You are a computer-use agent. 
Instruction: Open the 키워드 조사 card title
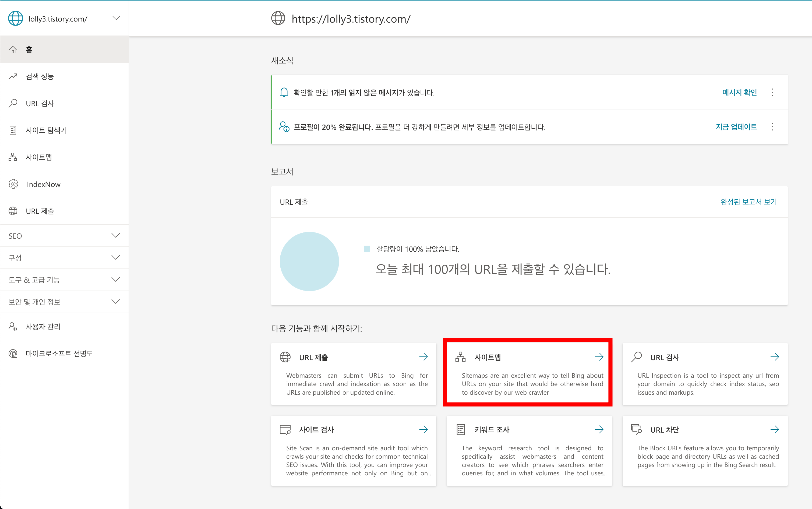click(x=492, y=430)
